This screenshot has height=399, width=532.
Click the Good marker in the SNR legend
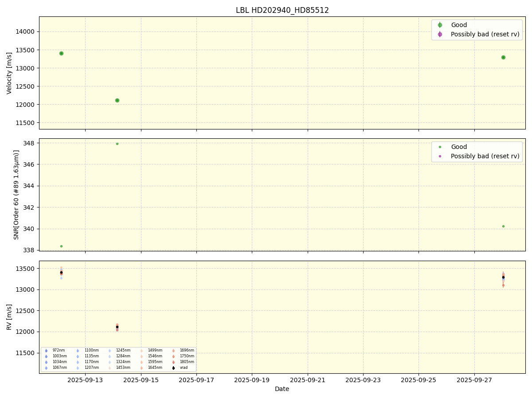(440, 147)
